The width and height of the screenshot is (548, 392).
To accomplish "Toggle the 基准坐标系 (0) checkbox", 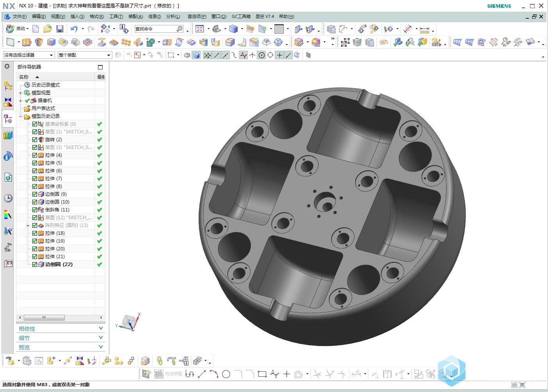I will (x=35, y=124).
